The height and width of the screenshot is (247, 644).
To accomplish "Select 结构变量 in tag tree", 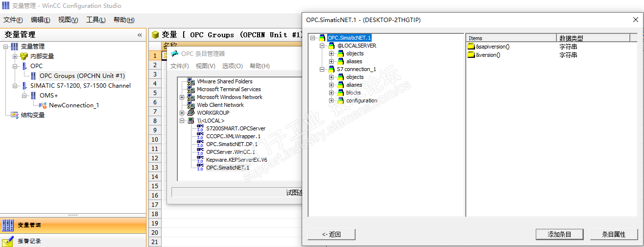I will (33, 115).
